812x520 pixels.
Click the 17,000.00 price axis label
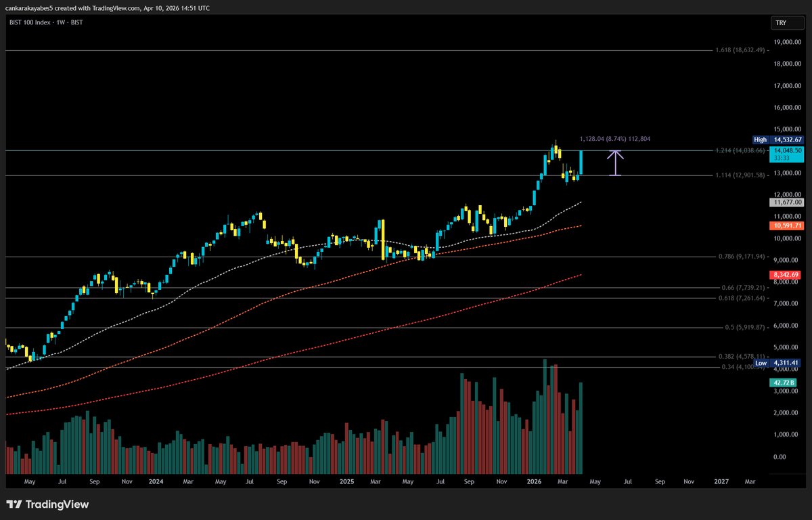[788, 86]
